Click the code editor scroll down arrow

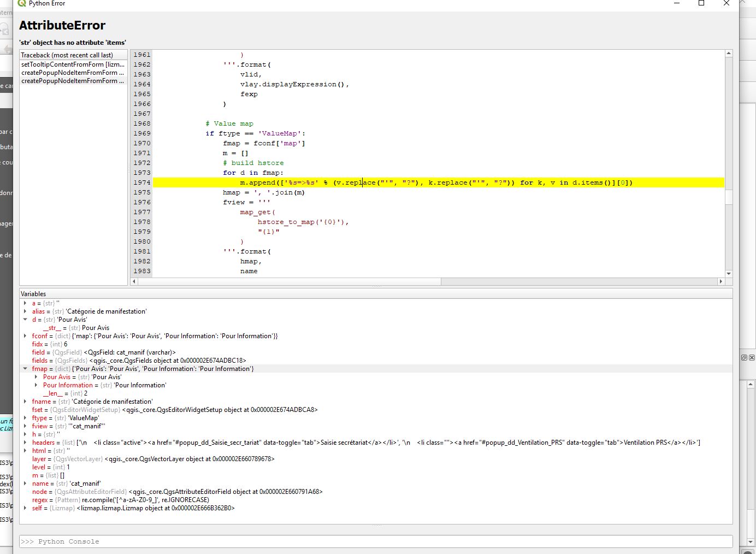point(729,274)
